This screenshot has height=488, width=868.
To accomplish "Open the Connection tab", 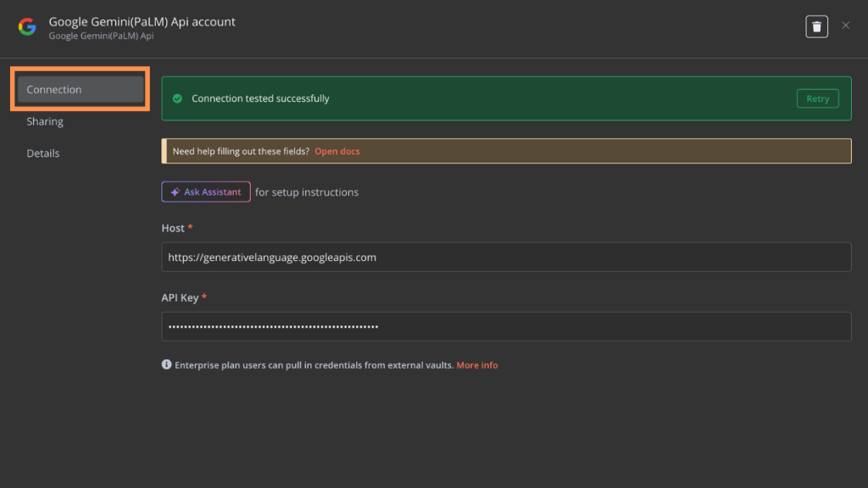I will pyautogui.click(x=81, y=89).
